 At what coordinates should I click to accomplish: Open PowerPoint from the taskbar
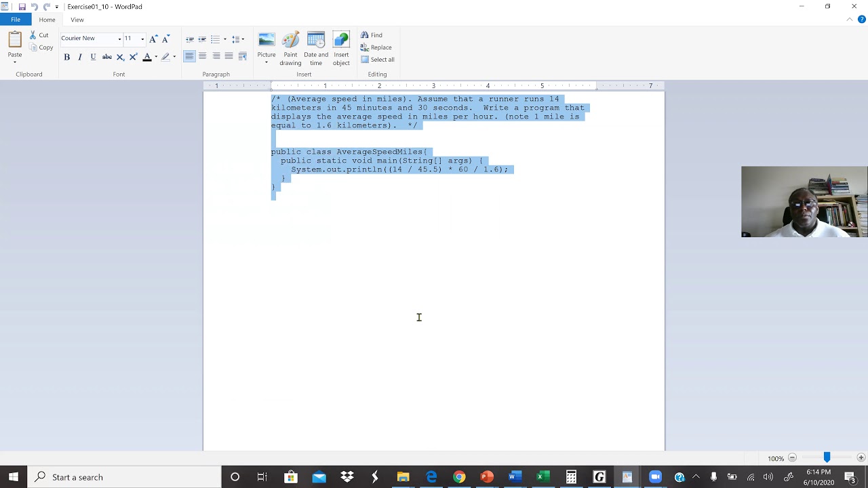(487, 477)
